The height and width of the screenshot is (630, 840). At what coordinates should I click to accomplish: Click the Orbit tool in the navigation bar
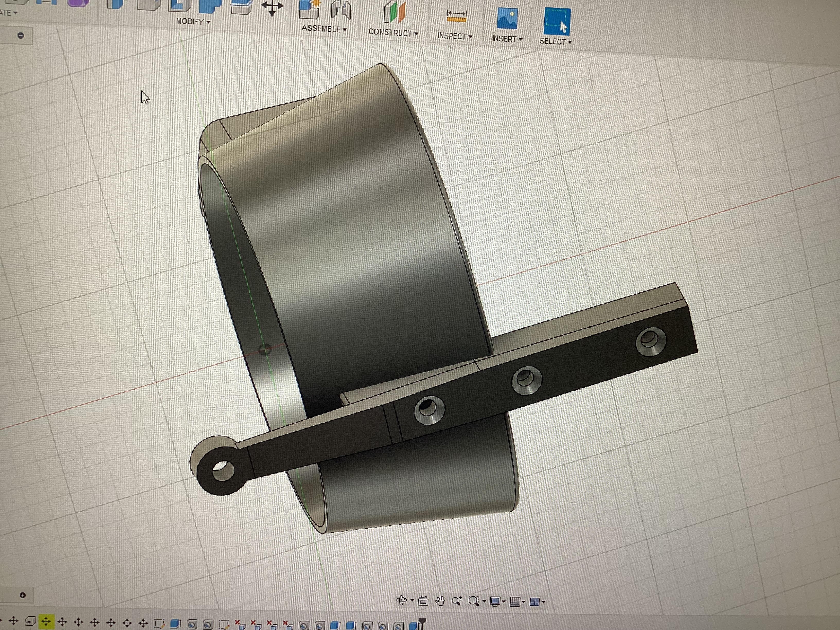click(x=401, y=600)
